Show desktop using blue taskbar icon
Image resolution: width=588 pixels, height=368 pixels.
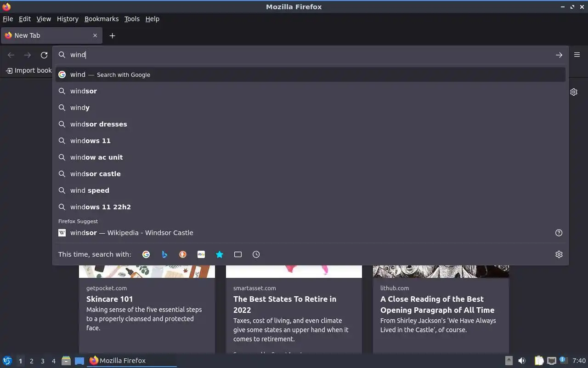point(79,361)
